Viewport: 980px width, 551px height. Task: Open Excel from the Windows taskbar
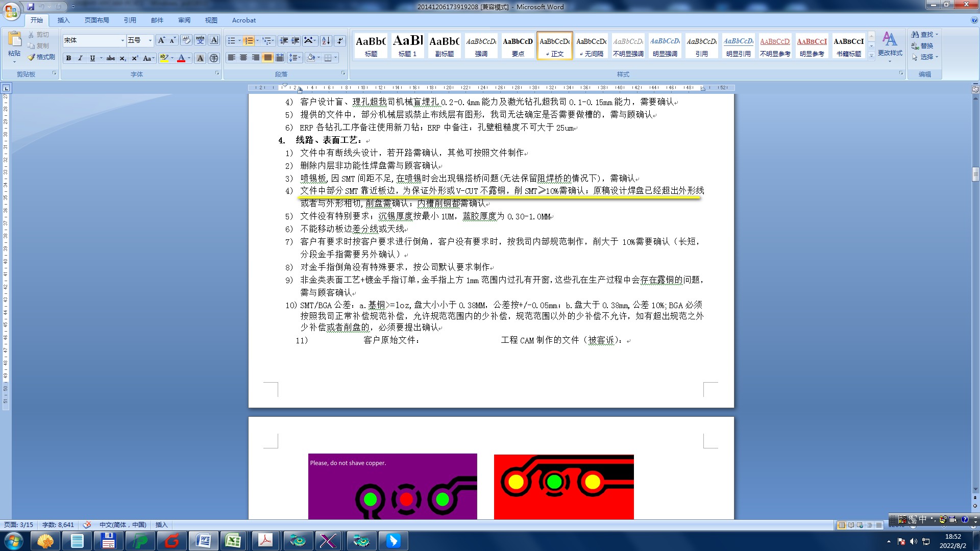click(x=233, y=540)
